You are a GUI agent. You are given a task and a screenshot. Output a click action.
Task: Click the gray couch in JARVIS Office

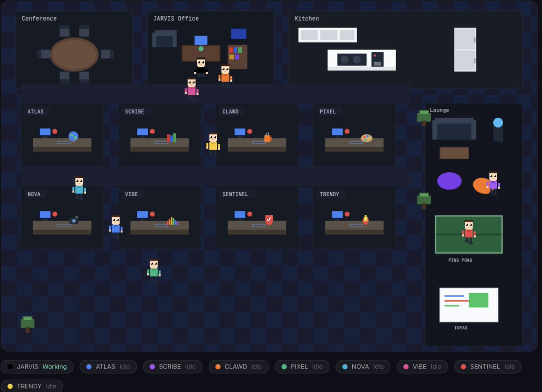coord(164,39)
